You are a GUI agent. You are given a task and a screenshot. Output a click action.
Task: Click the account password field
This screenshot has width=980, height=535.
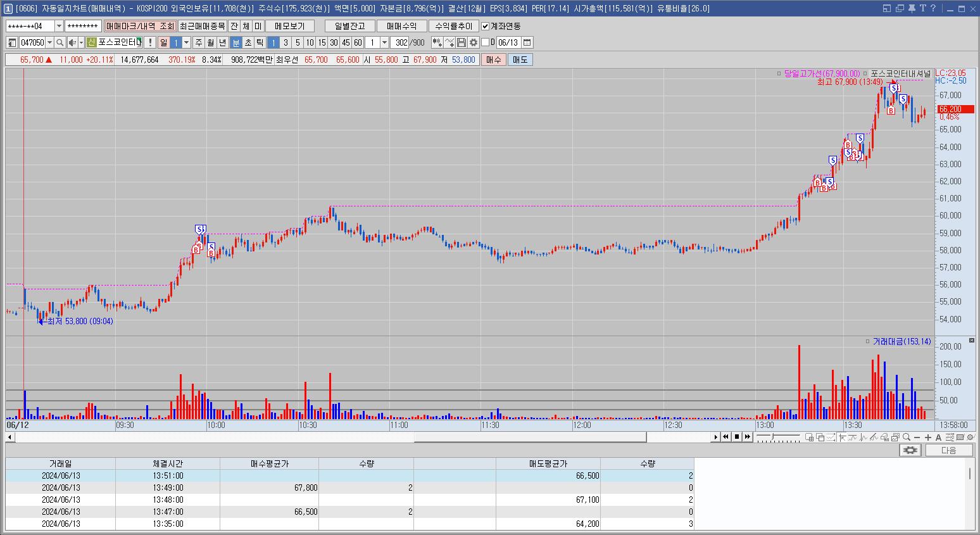coord(83,26)
